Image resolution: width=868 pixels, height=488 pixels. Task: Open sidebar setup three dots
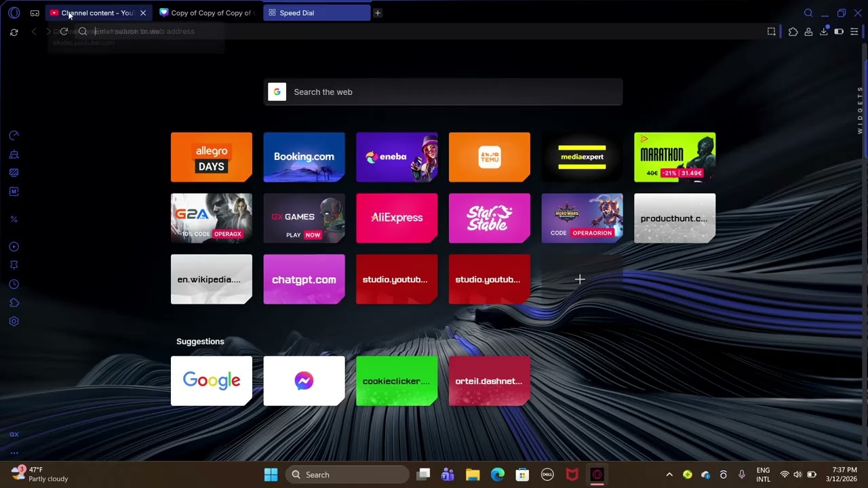(14, 453)
